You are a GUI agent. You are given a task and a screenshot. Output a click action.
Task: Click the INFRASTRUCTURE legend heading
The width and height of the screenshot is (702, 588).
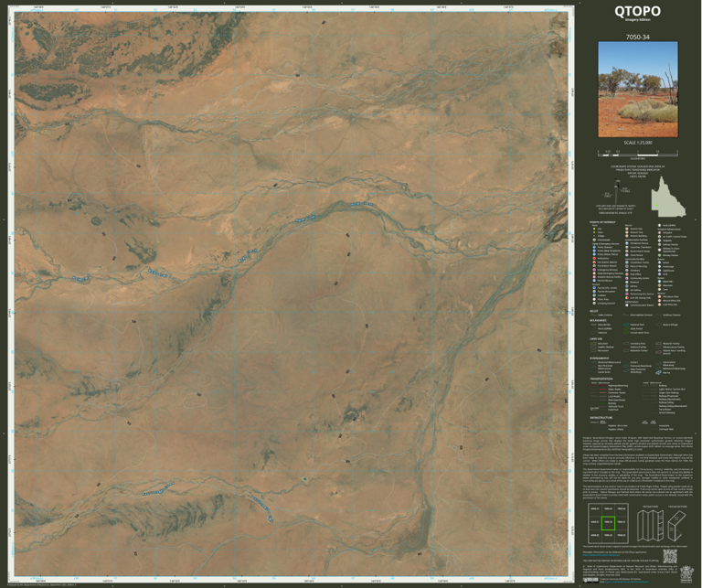click(601, 417)
